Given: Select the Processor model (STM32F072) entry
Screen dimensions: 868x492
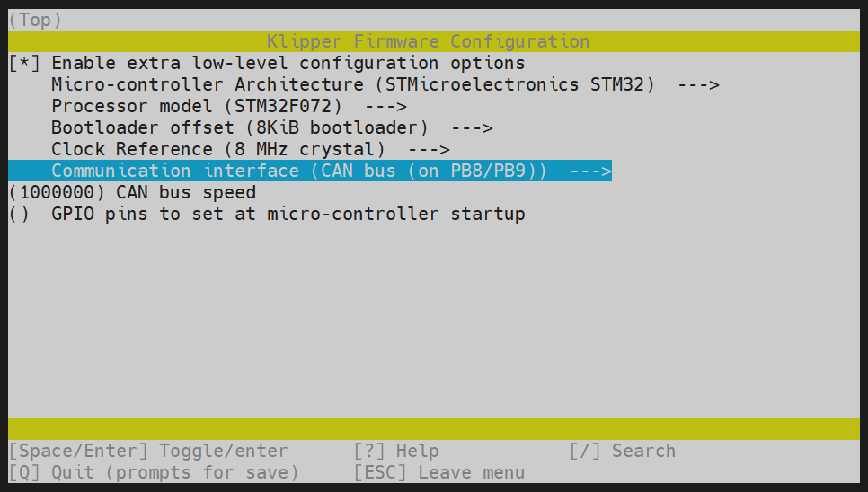Looking at the screenshot, I should tap(196, 107).
